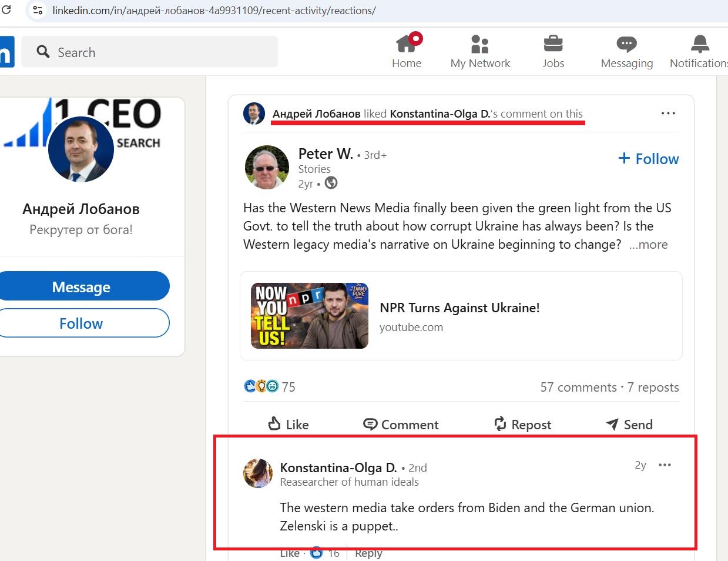Message Андрей Лобанов

tap(81, 286)
